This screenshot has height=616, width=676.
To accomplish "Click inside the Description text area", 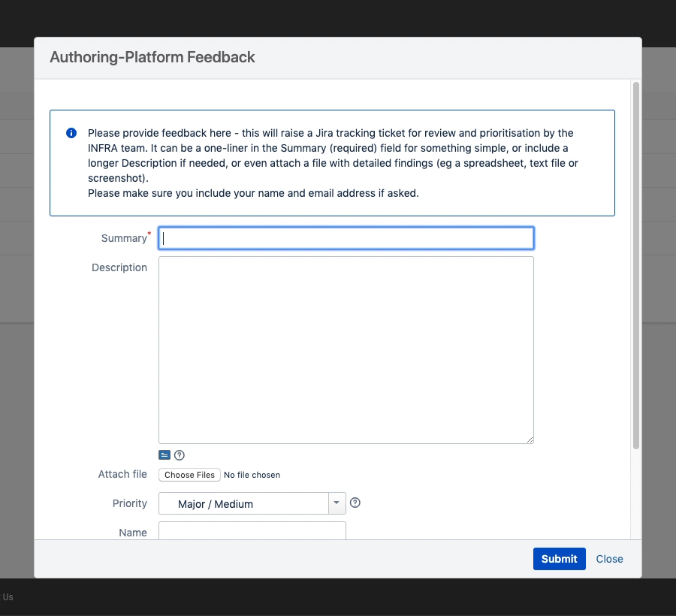I will tap(346, 350).
